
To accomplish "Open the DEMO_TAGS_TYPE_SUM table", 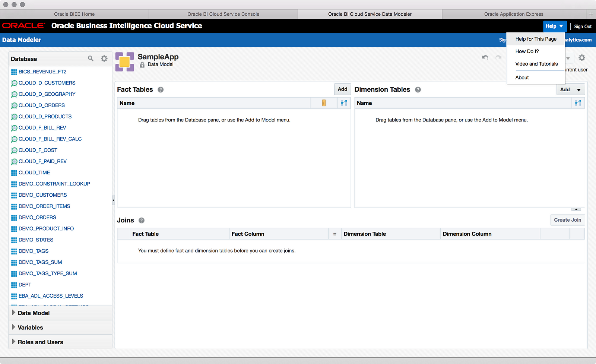I will coord(48,273).
